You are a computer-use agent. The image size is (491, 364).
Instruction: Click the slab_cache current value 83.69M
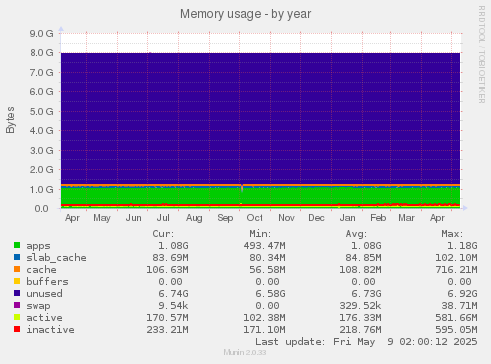[170, 258]
